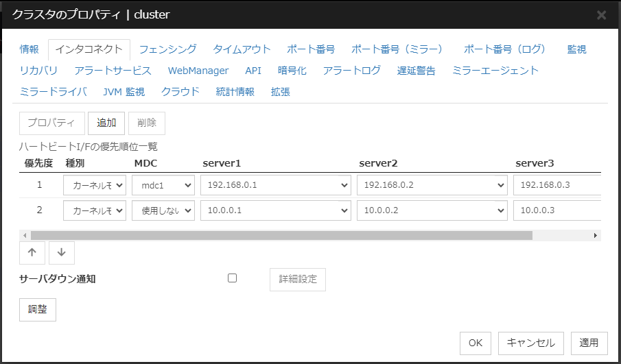Click the scrollbar left arrow
Viewport: 621px width, 364px height.
(25, 235)
